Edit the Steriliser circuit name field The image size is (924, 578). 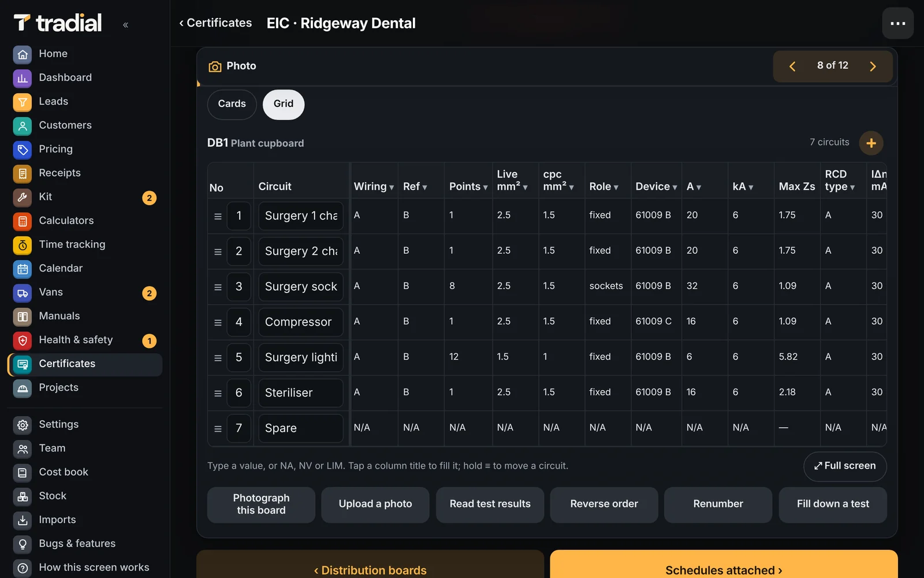tap(301, 393)
